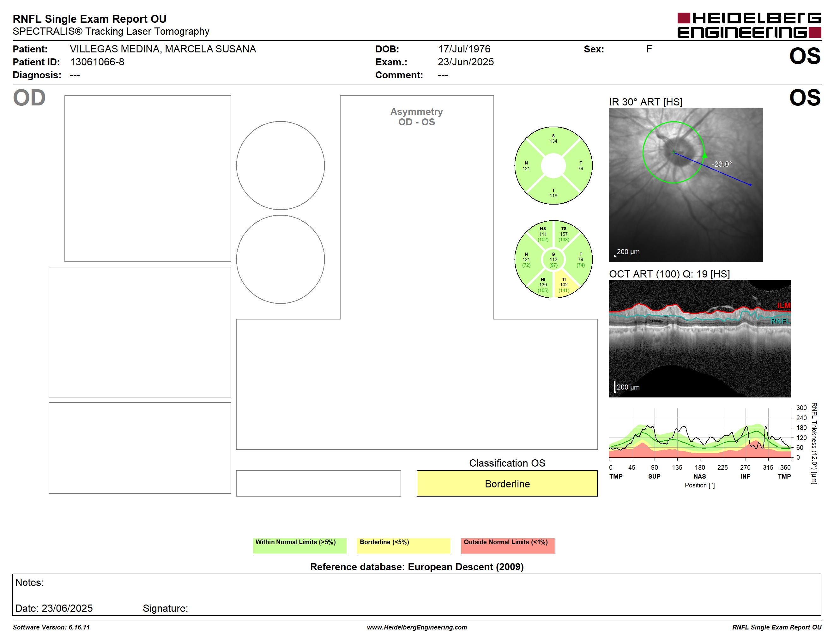Click the red ILM layer label

pyautogui.click(x=783, y=306)
